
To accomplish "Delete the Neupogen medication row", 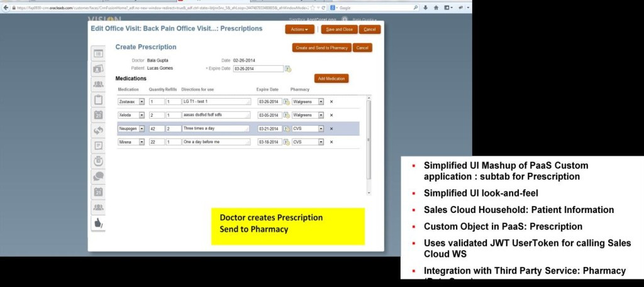I will tap(331, 129).
